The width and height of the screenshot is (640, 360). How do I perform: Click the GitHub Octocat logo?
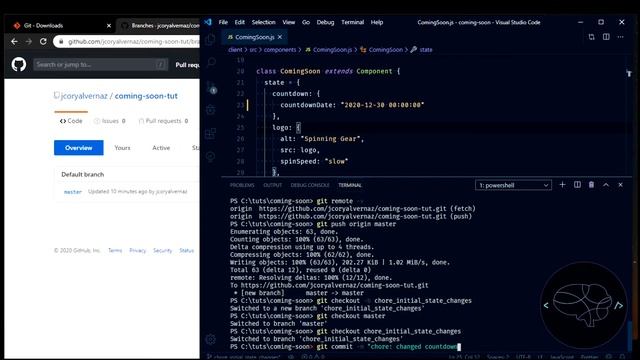(19, 64)
